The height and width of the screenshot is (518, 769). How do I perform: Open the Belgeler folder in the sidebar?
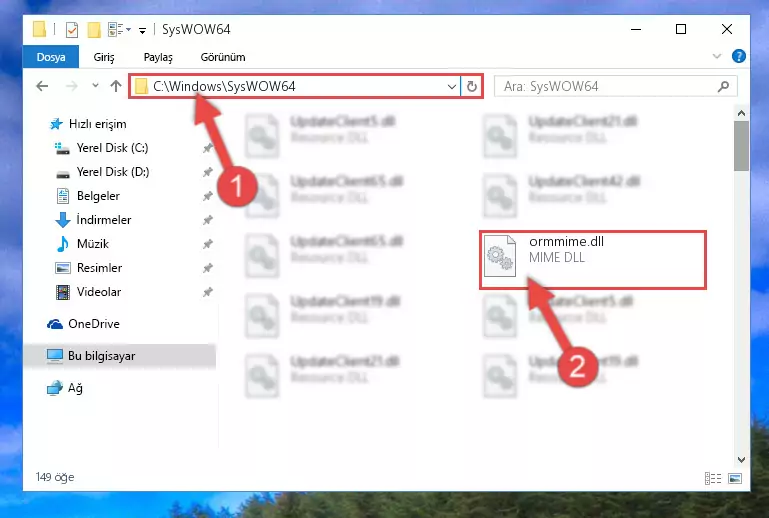click(x=98, y=196)
